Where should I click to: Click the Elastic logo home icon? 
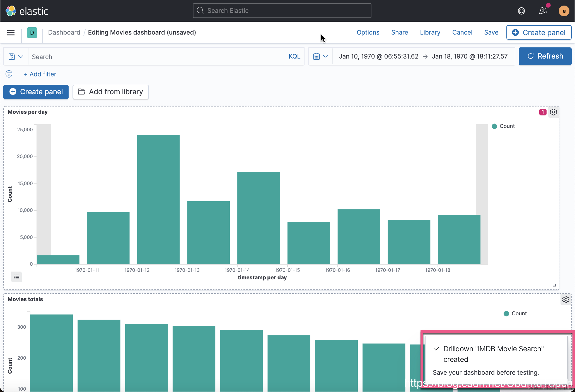click(11, 11)
